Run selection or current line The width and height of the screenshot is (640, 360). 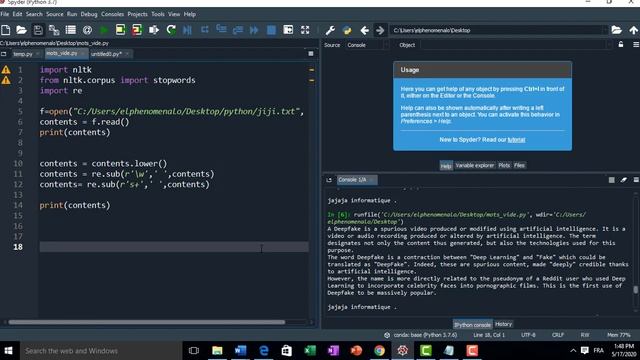(153, 30)
